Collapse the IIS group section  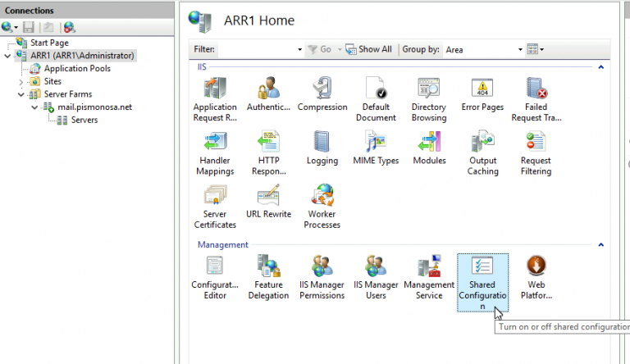(601, 66)
